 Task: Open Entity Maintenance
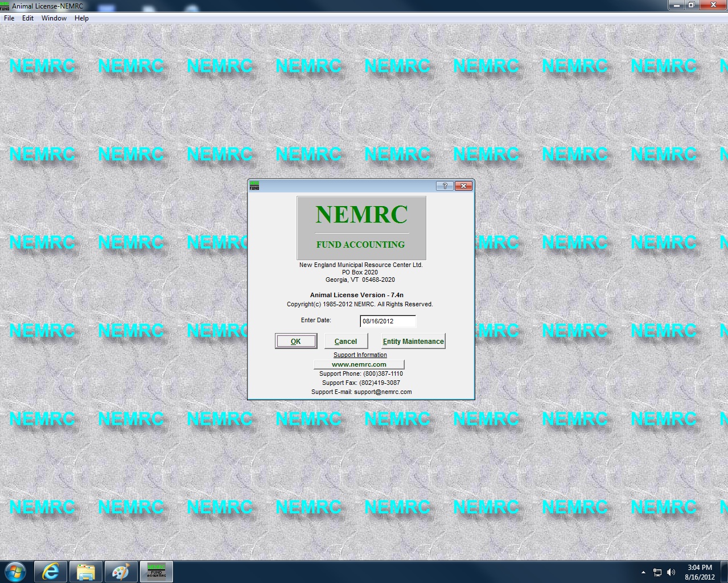pos(413,341)
